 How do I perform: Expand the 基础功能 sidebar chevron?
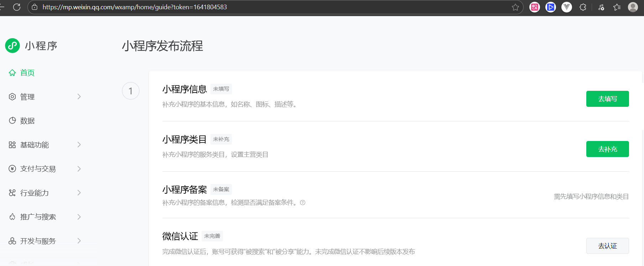pyautogui.click(x=79, y=145)
